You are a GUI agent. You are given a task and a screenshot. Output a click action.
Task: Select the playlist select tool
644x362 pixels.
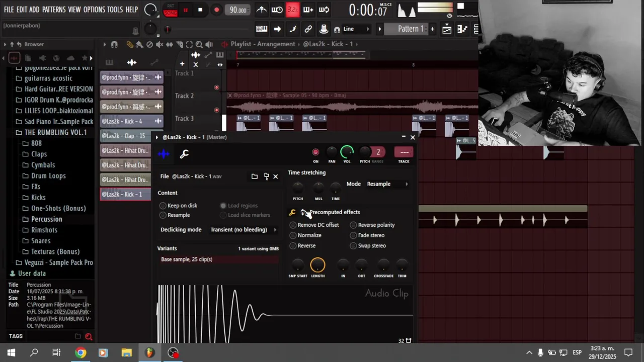tap(189, 44)
